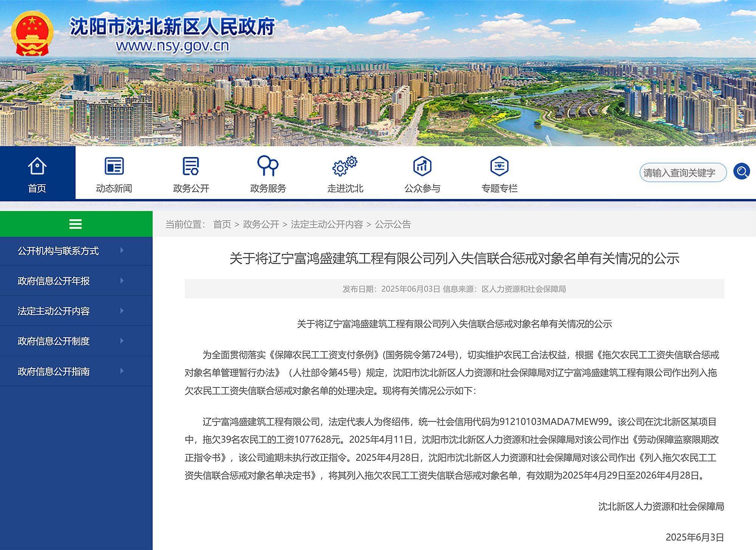Open 法定主动公开内容 in sidebar
This screenshot has height=550, width=756.
click(54, 311)
